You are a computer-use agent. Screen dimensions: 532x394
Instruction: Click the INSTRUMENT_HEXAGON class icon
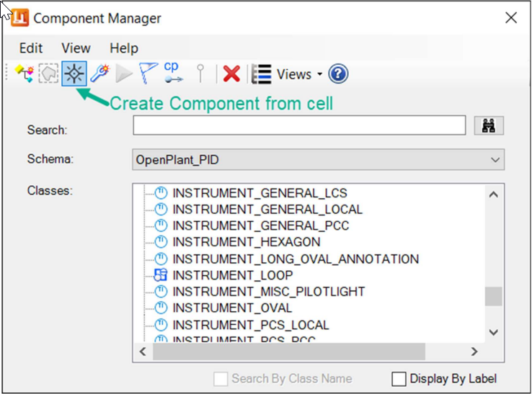coord(161,242)
